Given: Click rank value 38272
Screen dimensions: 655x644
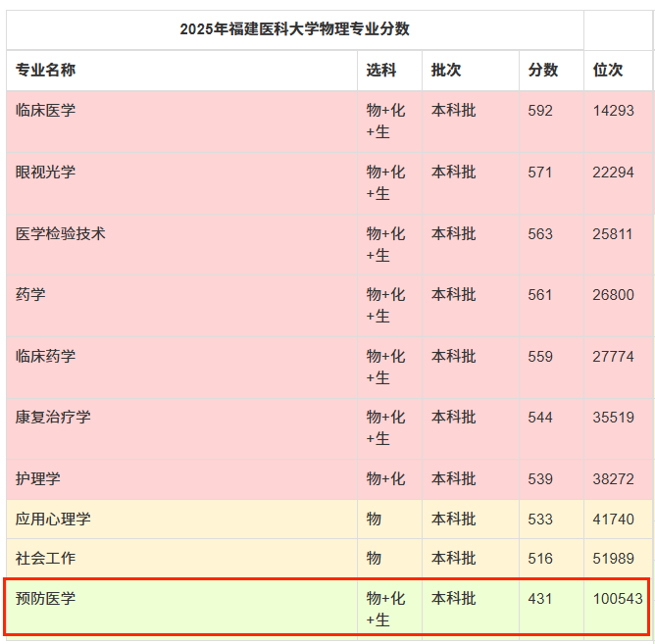Looking at the screenshot, I should (613, 479).
